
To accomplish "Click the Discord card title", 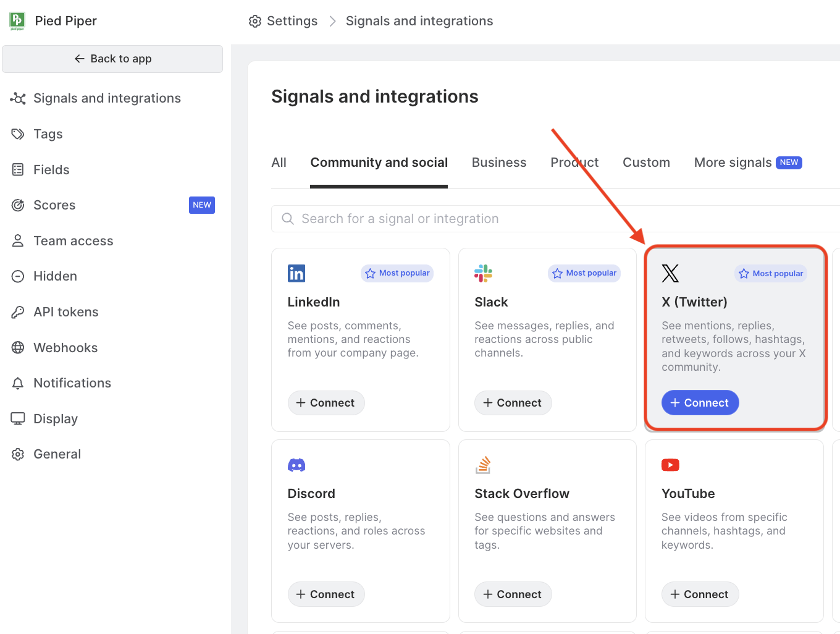I will 311,494.
